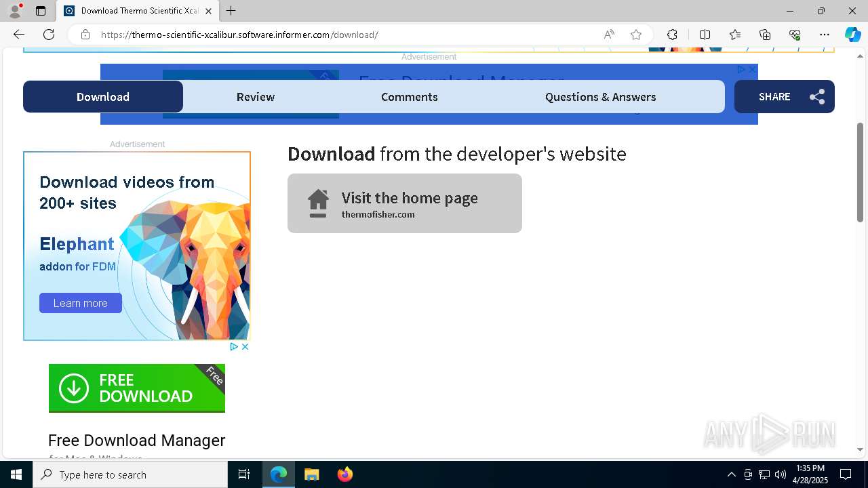
Task: Open the tab actions menu icon
Action: point(41,11)
